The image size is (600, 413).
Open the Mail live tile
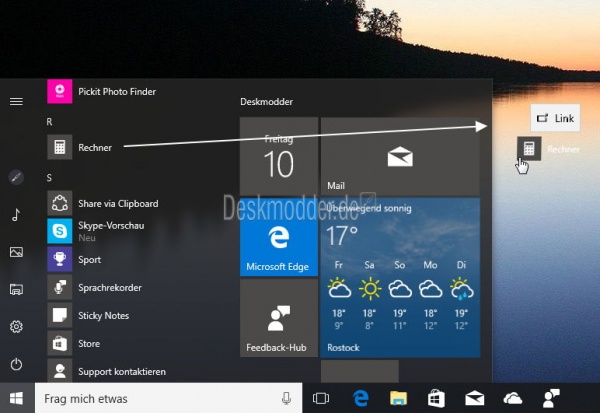(x=400, y=156)
